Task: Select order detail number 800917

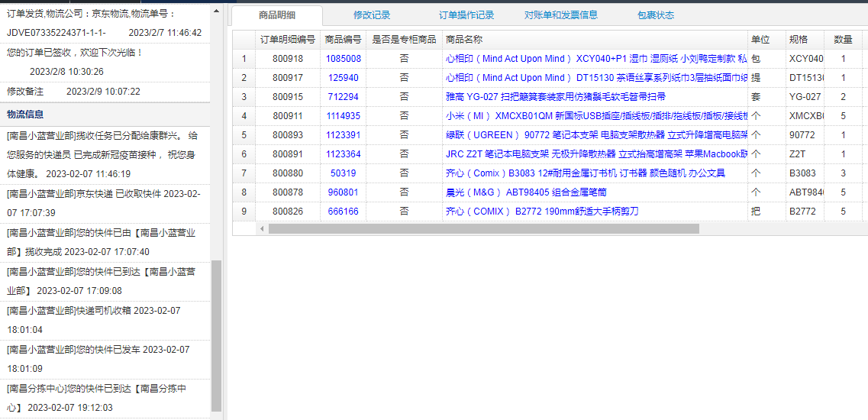Action: [x=288, y=78]
